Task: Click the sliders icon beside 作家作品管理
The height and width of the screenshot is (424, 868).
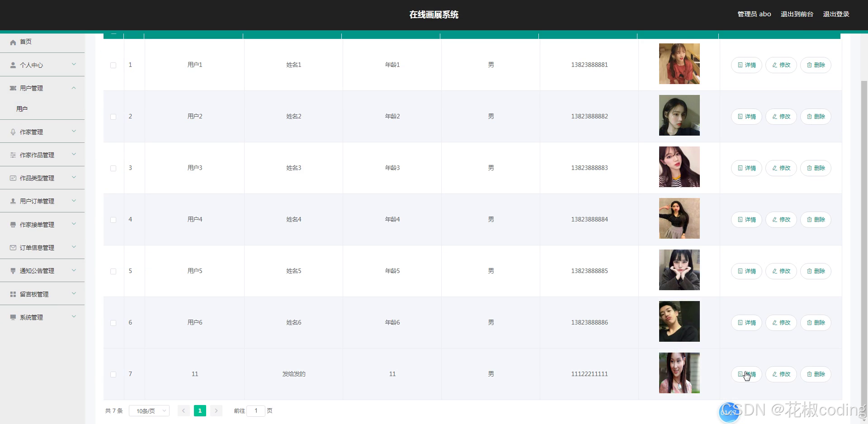Action: (13, 155)
